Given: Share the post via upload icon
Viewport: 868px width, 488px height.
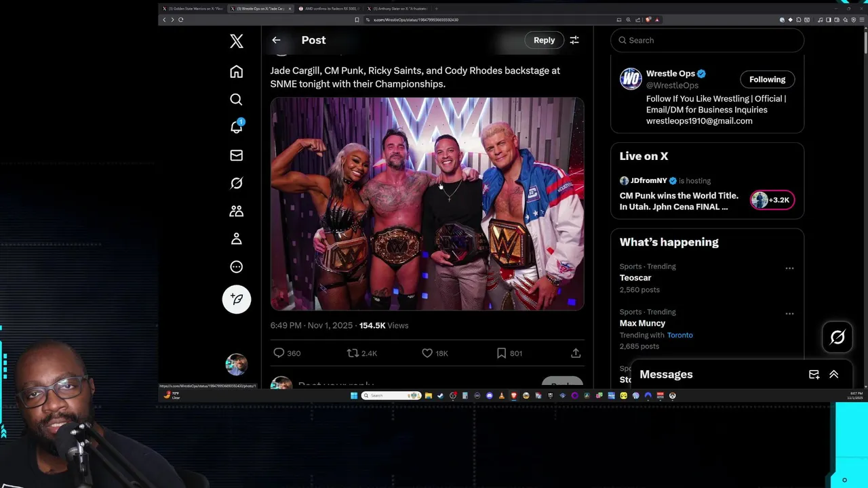Looking at the screenshot, I should click(576, 353).
